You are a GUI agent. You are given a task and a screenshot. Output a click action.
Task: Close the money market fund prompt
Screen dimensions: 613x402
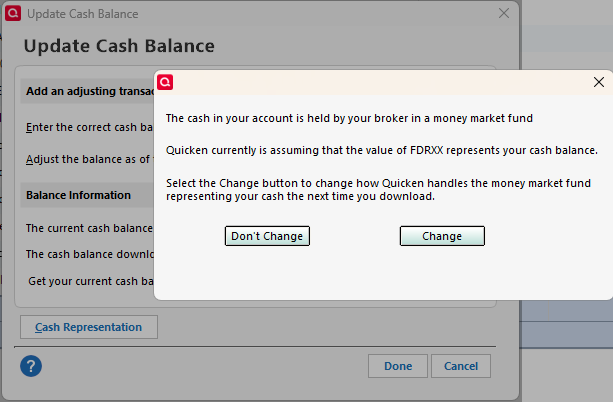(x=599, y=82)
